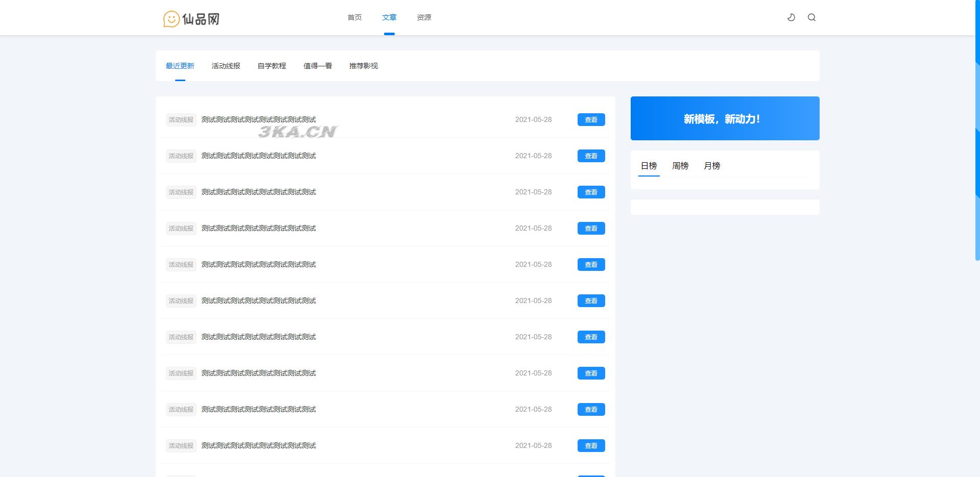The image size is (980, 477).
Task: Switch to the 自学教程 category tab
Action: pos(272,66)
